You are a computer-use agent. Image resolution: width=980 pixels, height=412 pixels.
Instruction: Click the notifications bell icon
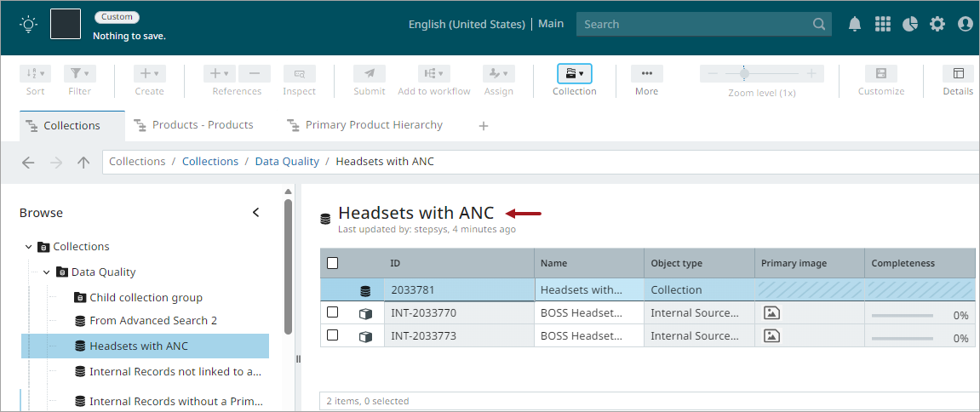(855, 24)
